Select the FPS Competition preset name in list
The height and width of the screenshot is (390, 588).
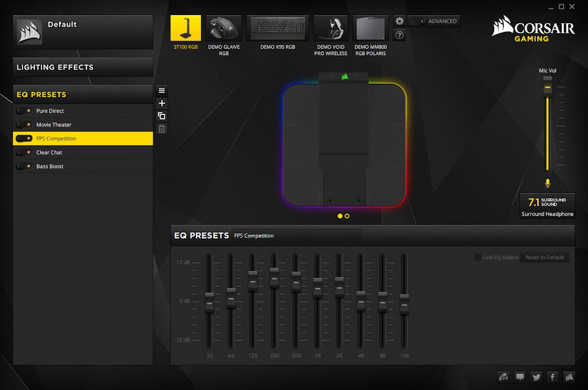pos(56,139)
